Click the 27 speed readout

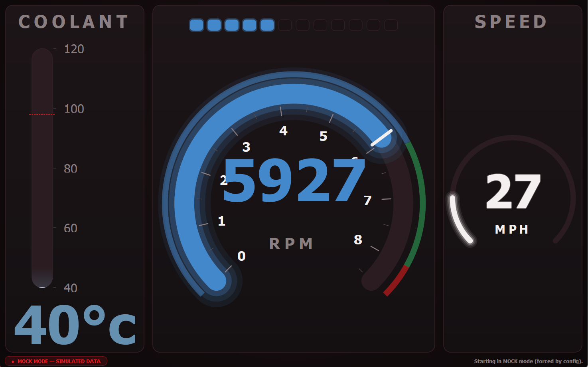[x=513, y=192]
